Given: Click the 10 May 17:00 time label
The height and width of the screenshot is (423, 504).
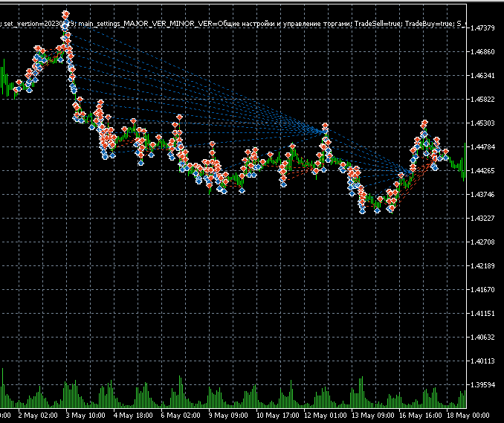Looking at the screenshot, I should coord(277,416).
